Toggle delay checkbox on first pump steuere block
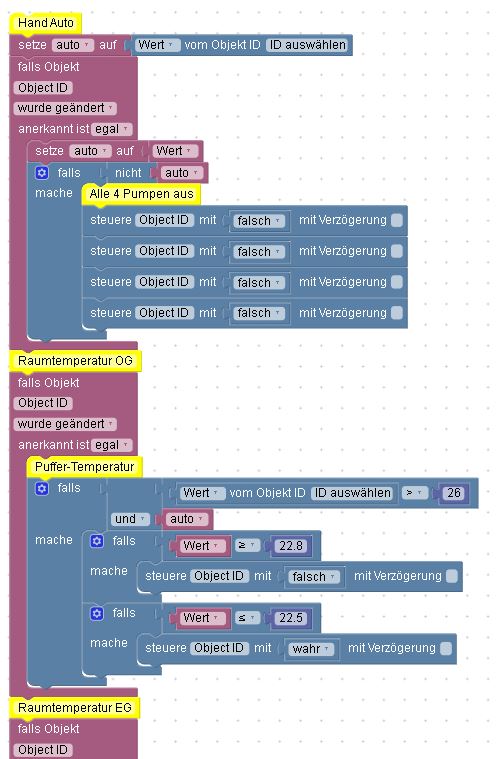The image size is (496, 759). (396, 220)
